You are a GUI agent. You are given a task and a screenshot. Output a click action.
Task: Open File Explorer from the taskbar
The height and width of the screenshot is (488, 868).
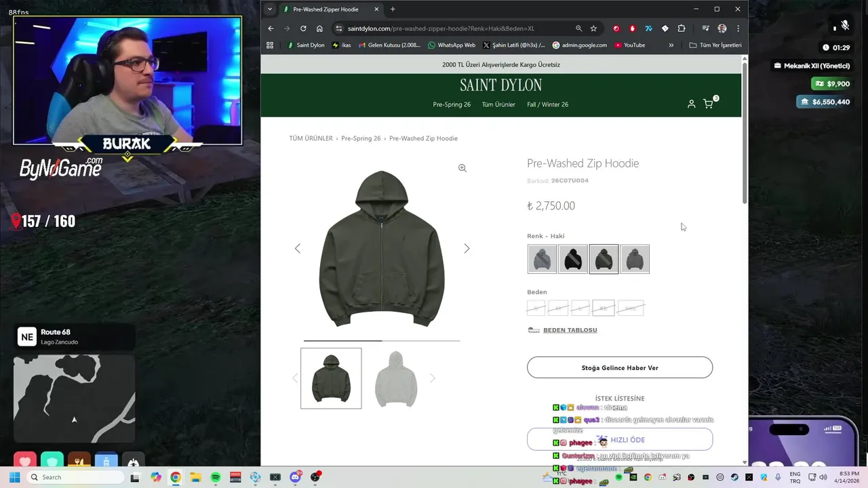tap(195, 477)
